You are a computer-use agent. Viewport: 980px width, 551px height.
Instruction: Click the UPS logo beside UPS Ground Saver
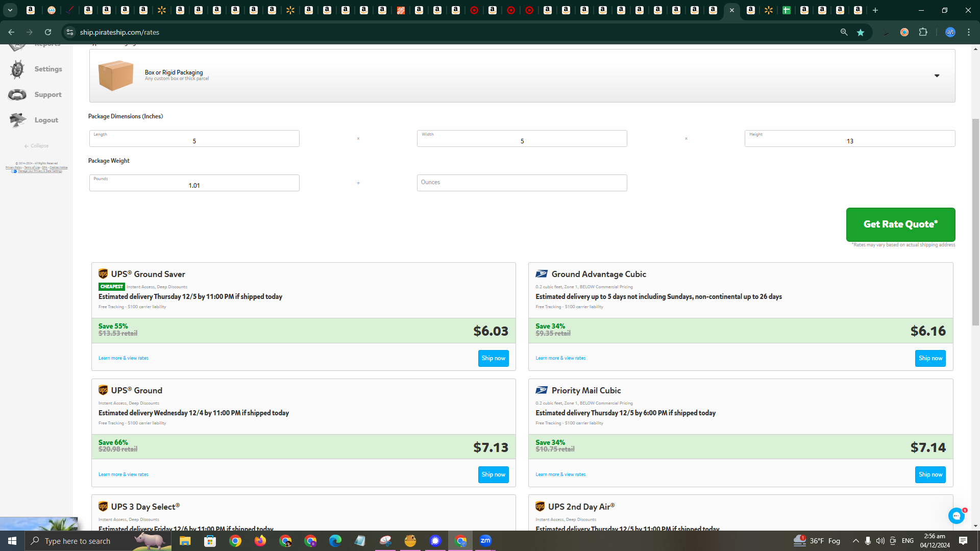[103, 274]
